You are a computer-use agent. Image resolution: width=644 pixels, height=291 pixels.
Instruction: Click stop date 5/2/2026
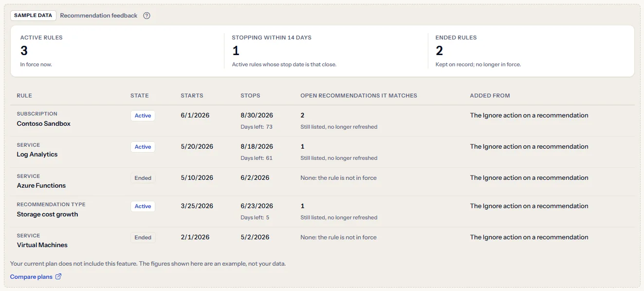point(255,237)
